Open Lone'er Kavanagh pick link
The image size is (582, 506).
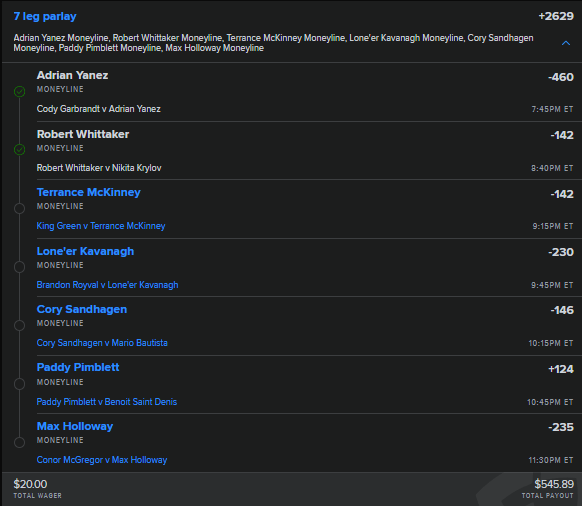click(x=85, y=251)
